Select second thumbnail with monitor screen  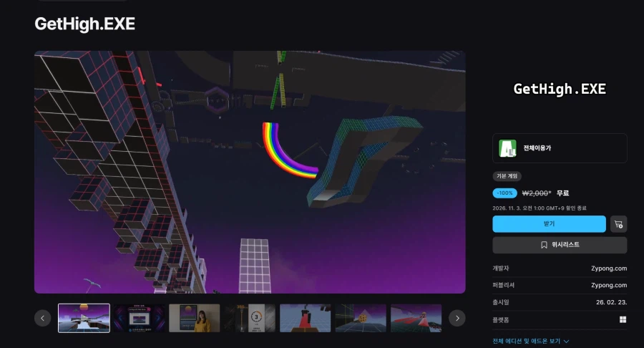(140, 318)
